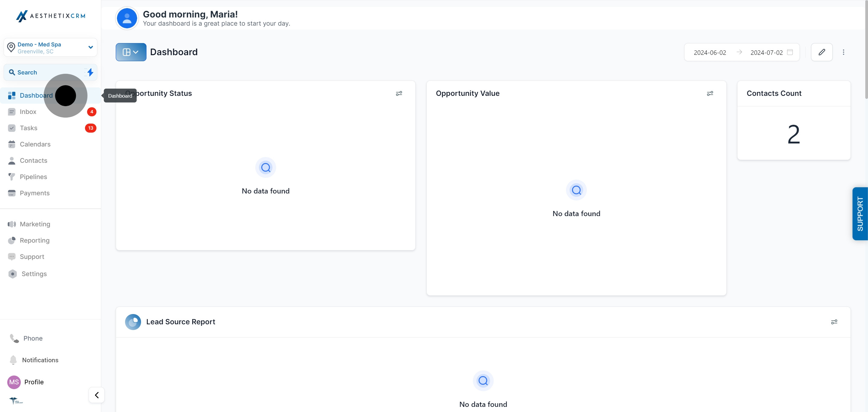Click the blue SUPPORT side tab
Image resolution: width=868 pixels, height=412 pixels.
[860, 214]
